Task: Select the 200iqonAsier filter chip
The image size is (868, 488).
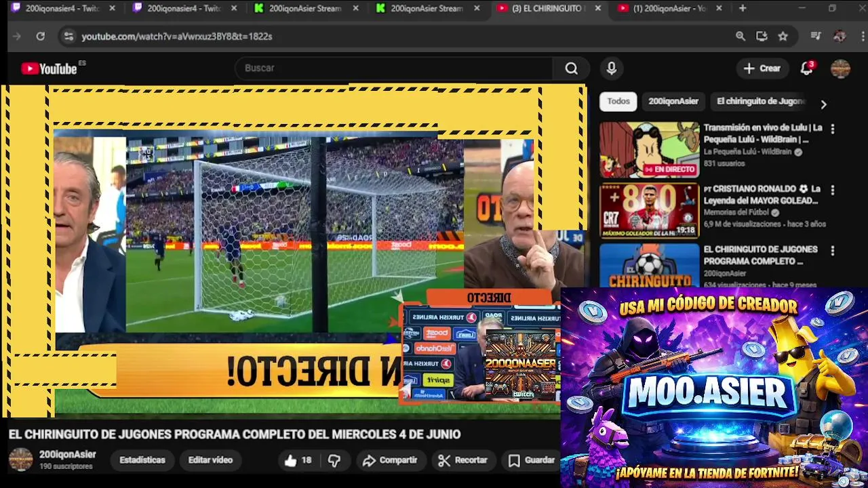Action: click(x=673, y=102)
